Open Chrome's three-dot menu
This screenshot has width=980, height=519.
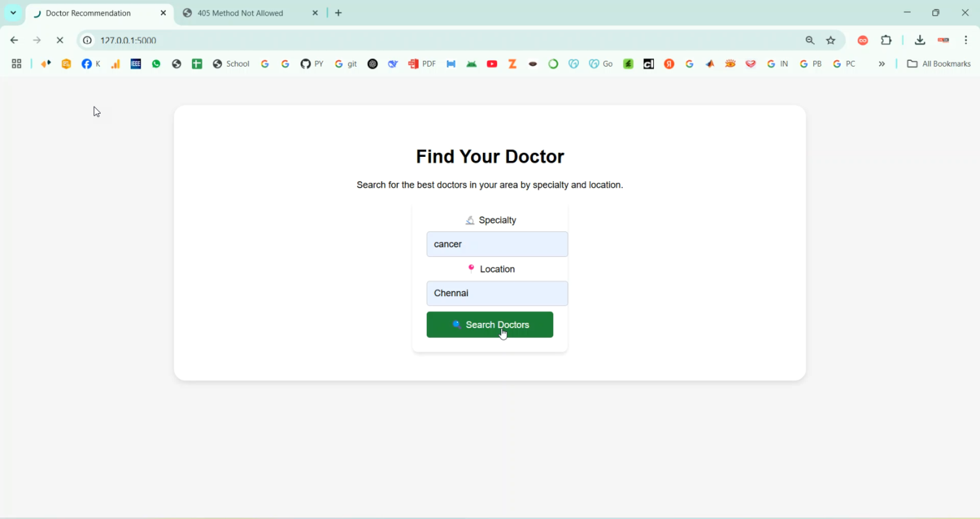(x=967, y=41)
